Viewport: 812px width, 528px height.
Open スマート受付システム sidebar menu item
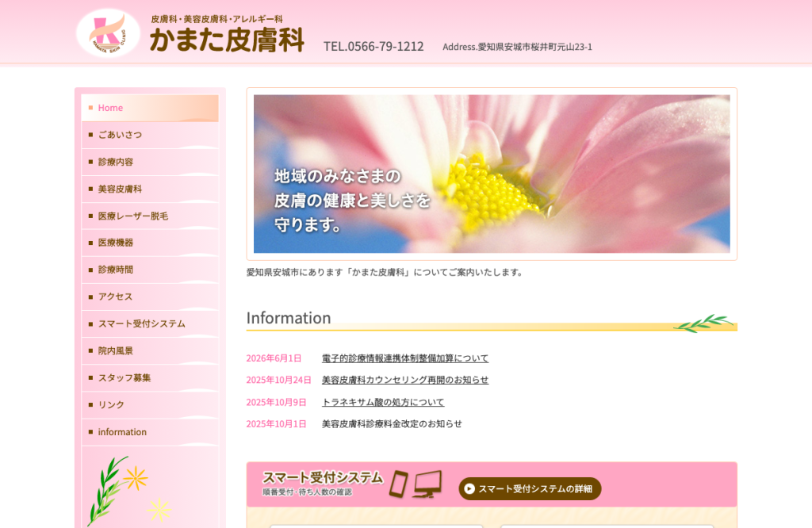[150, 323]
